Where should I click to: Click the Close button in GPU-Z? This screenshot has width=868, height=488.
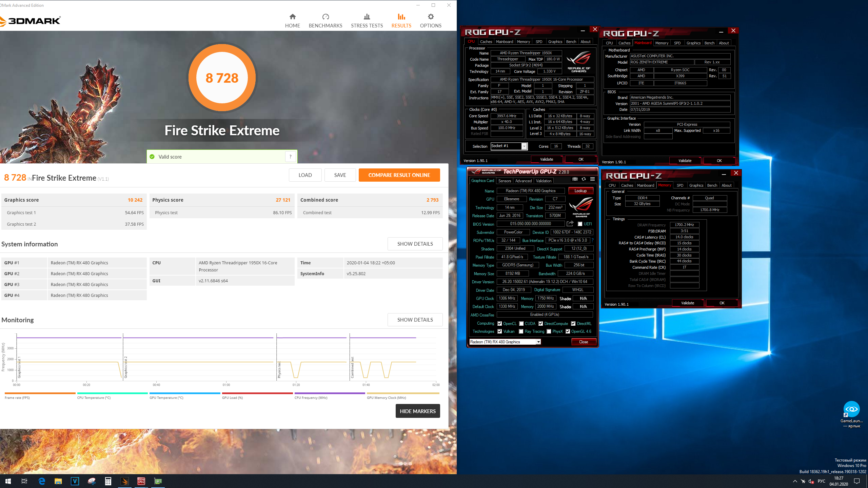pos(584,342)
